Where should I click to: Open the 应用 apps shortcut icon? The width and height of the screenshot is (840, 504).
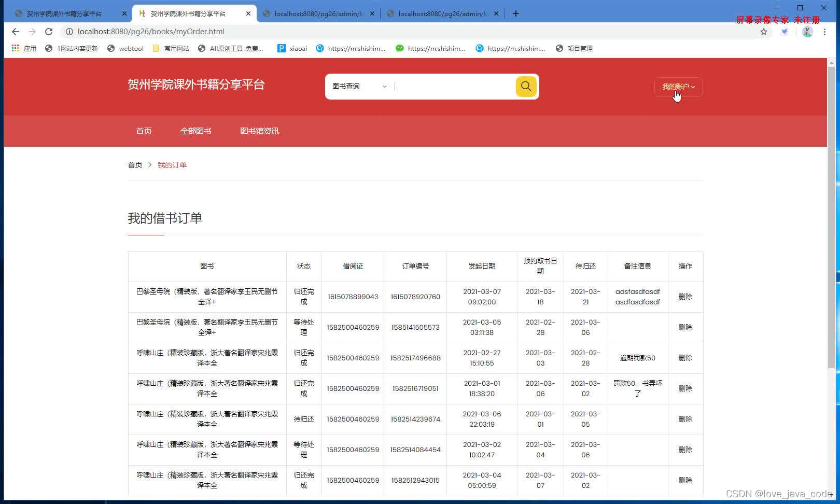point(24,48)
